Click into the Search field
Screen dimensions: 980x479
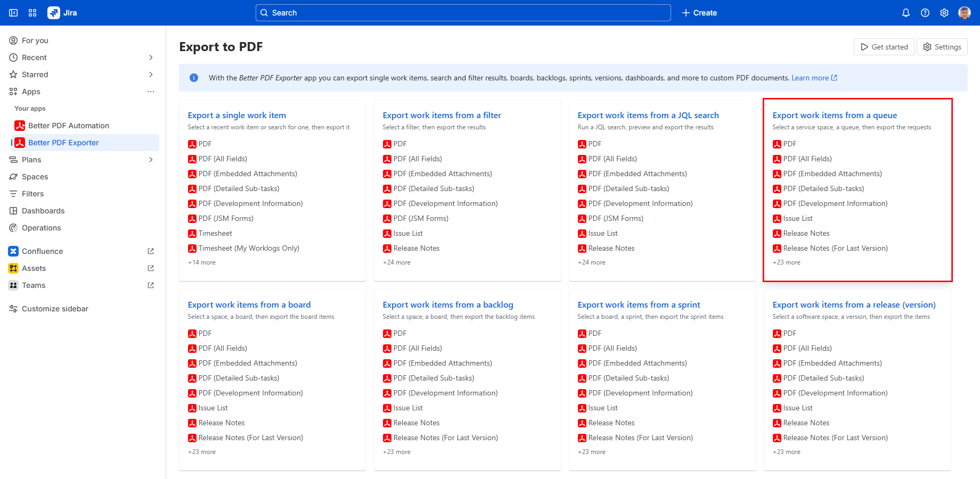click(x=463, y=13)
